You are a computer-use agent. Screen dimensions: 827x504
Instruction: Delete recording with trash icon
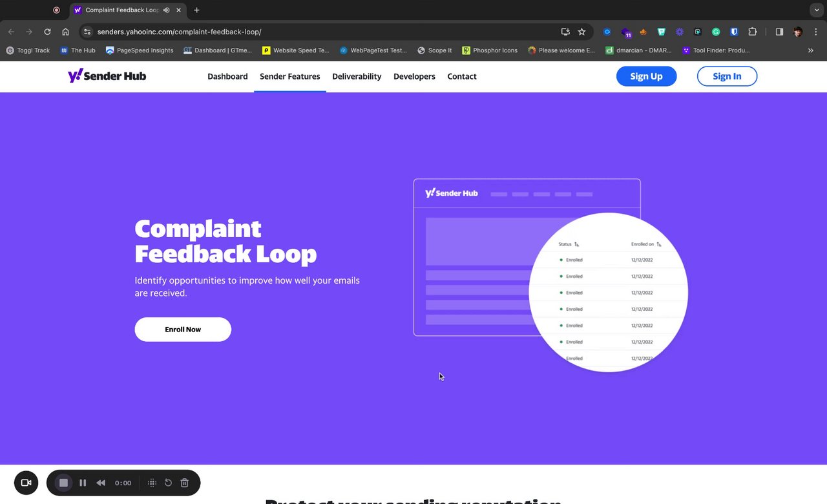click(184, 483)
